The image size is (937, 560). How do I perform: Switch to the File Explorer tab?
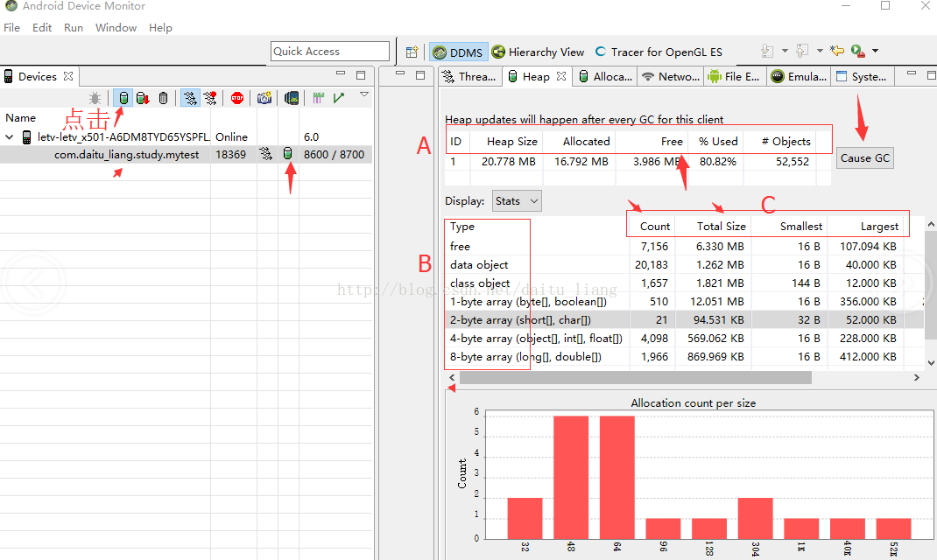point(734,76)
